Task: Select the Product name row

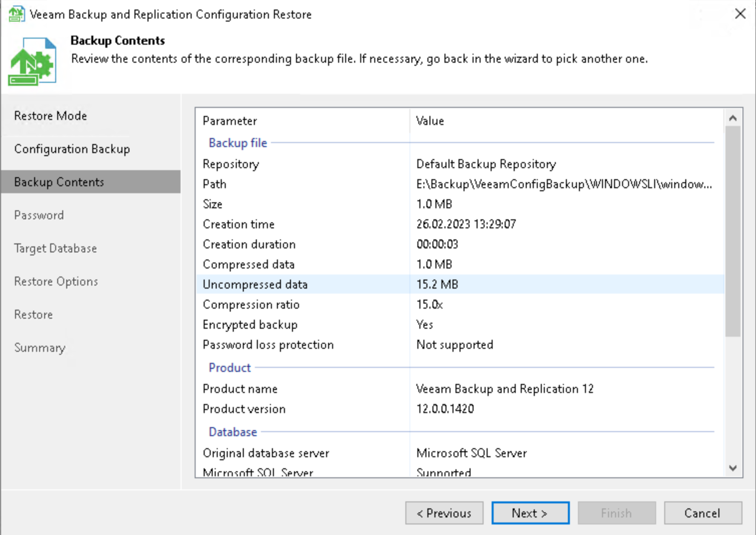Action: tap(460, 389)
